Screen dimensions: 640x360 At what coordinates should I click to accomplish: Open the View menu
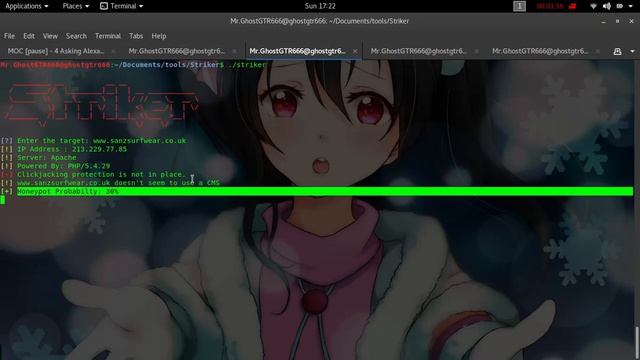pos(50,36)
